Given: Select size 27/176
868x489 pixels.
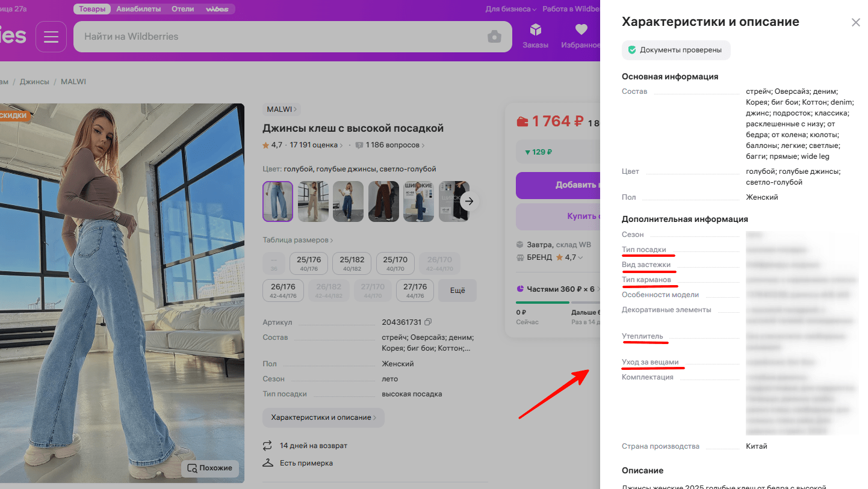Looking at the screenshot, I should click(x=415, y=291).
